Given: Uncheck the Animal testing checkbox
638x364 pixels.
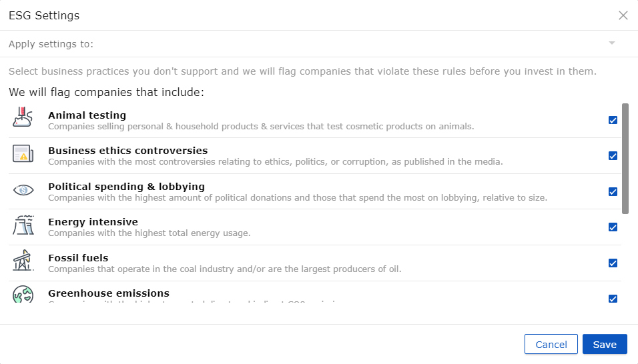Looking at the screenshot, I should click(x=613, y=120).
